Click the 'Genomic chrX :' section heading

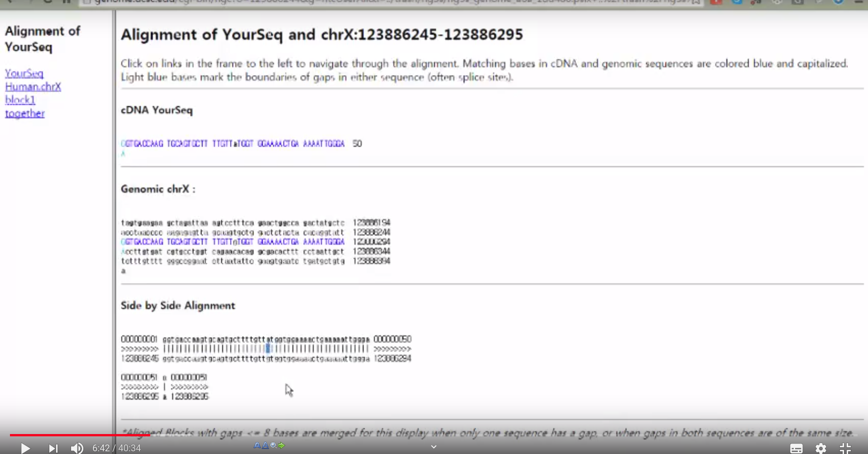click(x=158, y=189)
